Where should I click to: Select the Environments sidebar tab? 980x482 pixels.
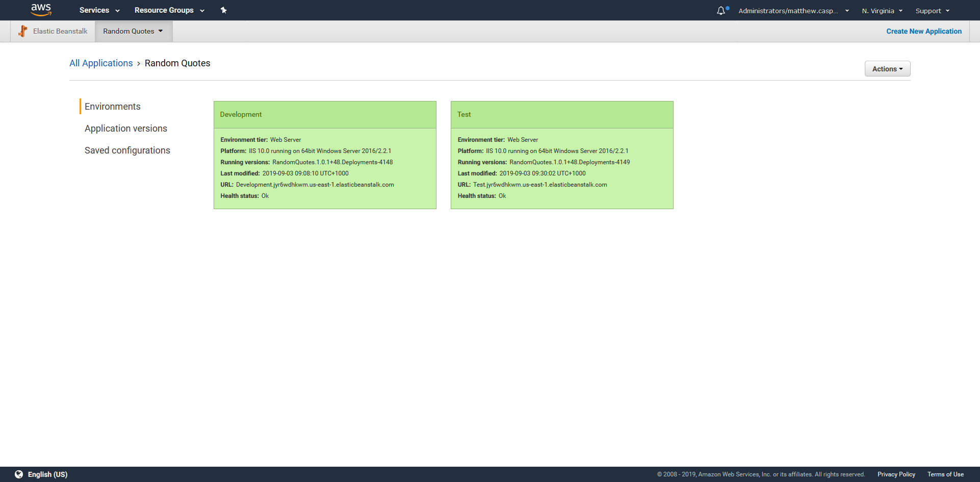coord(112,107)
